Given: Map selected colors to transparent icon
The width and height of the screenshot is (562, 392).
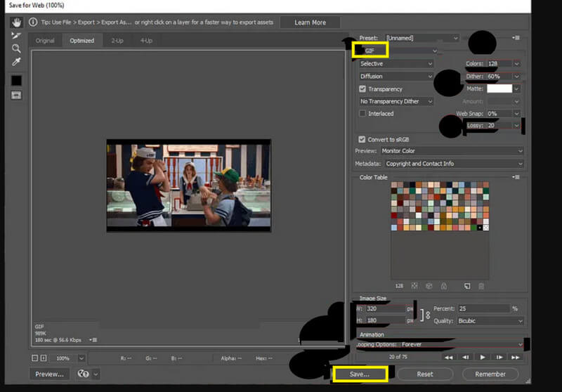Looking at the screenshot, I should (414, 286).
